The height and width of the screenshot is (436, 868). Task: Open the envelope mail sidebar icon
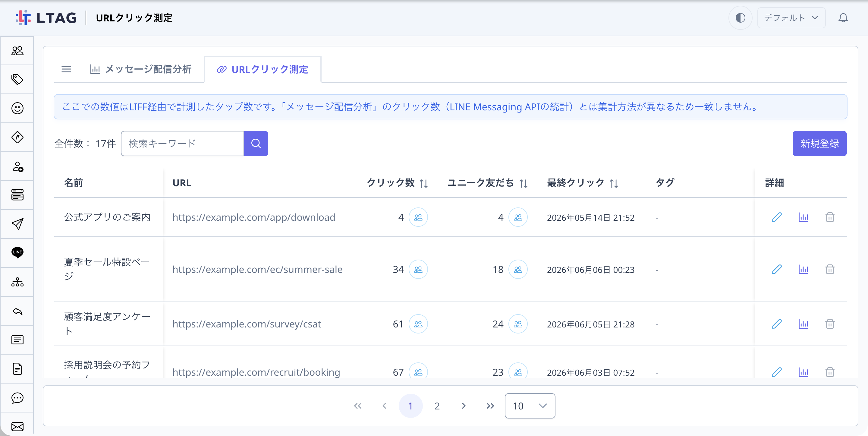pyautogui.click(x=17, y=426)
